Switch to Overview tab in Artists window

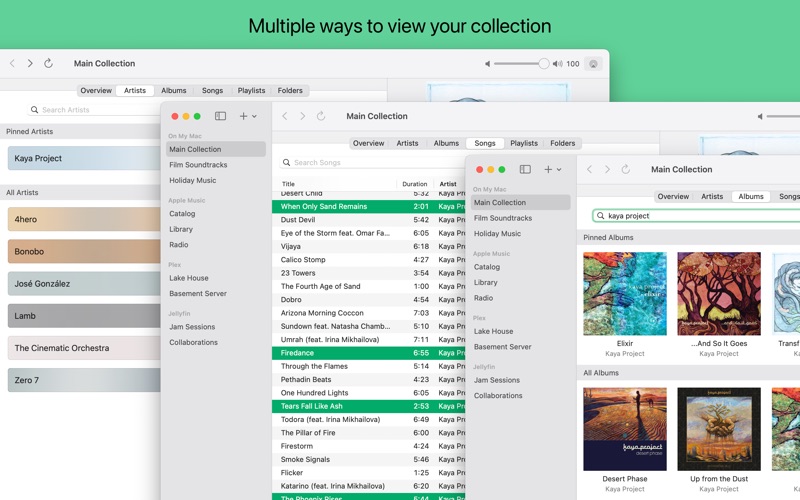coord(96,90)
